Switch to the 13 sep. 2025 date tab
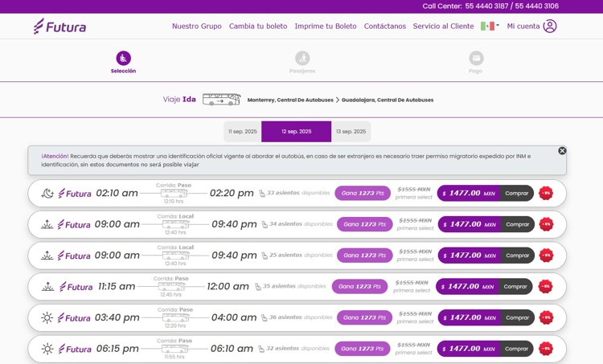Image resolution: width=603 pixels, height=364 pixels. tap(351, 132)
